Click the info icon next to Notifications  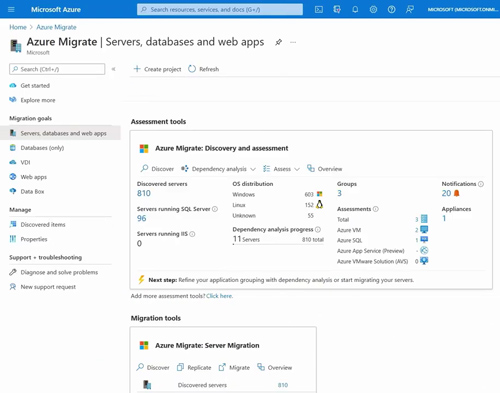(481, 184)
